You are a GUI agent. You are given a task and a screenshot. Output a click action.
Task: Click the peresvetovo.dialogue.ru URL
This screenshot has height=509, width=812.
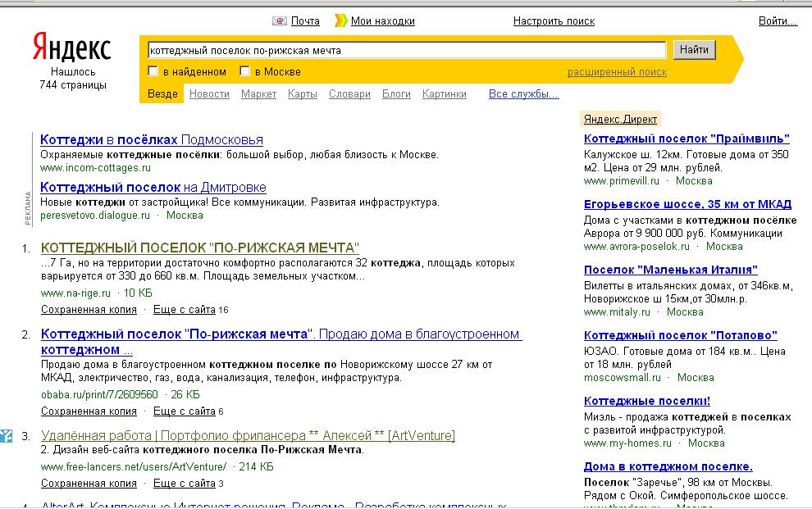[x=95, y=216]
